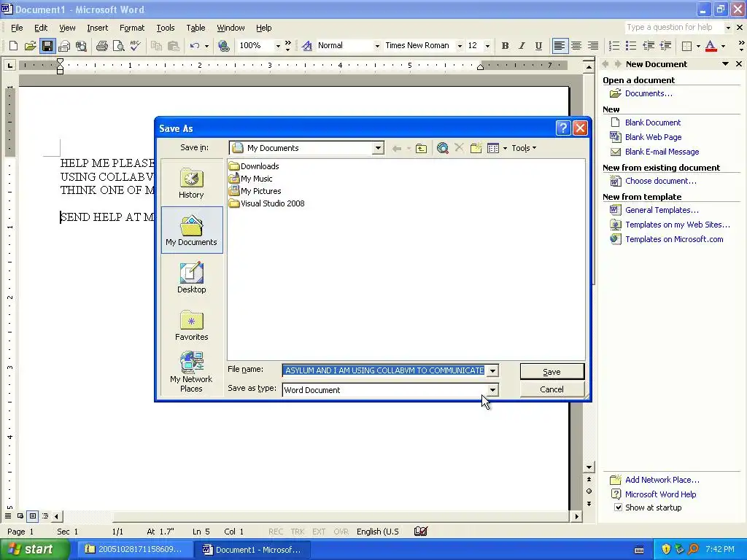Click the Underline formatting button
Image resolution: width=747 pixels, height=560 pixels.
(538, 46)
